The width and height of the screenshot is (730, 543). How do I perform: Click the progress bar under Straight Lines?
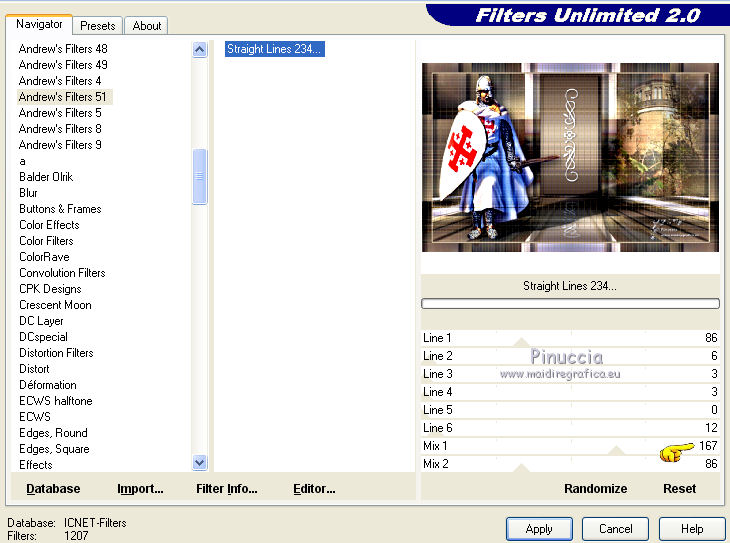click(570, 304)
